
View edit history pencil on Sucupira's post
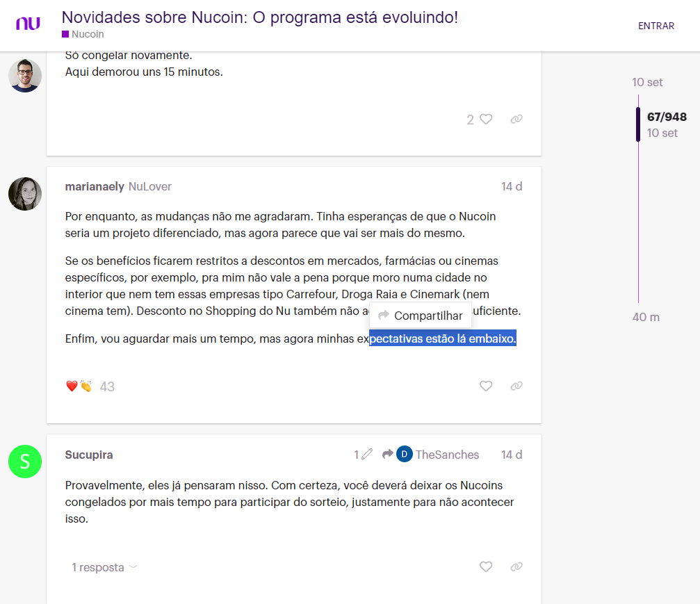[x=363, y=455]
